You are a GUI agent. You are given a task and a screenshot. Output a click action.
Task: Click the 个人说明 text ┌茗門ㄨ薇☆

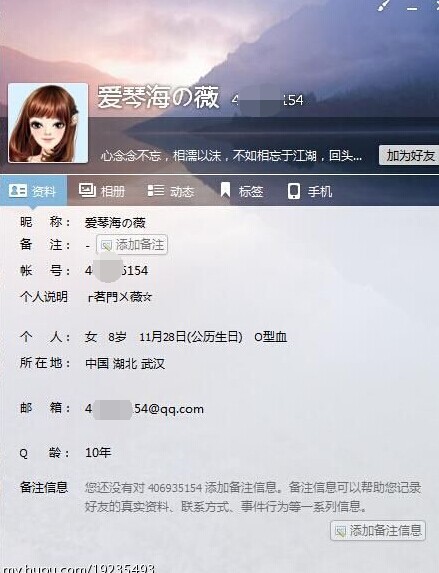pyautogui.click(x=119, y=297)
